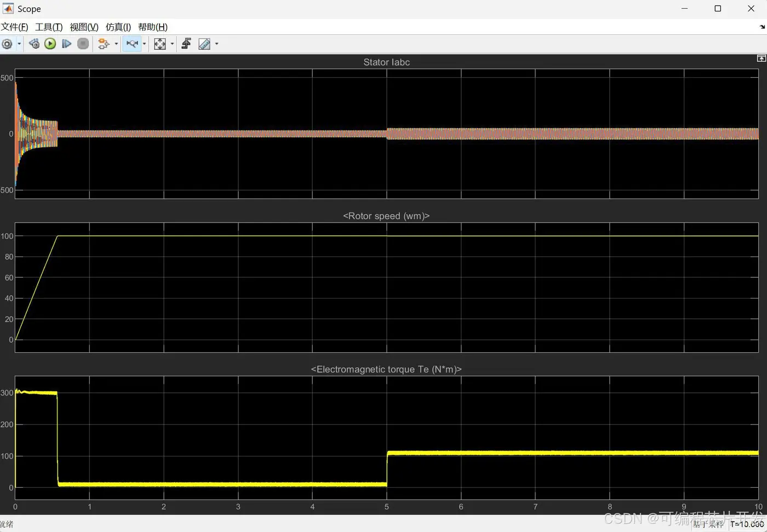Click the Highlight Simulink Block icon
Screen dimensions: 767x532
click(x=104, y=44)
